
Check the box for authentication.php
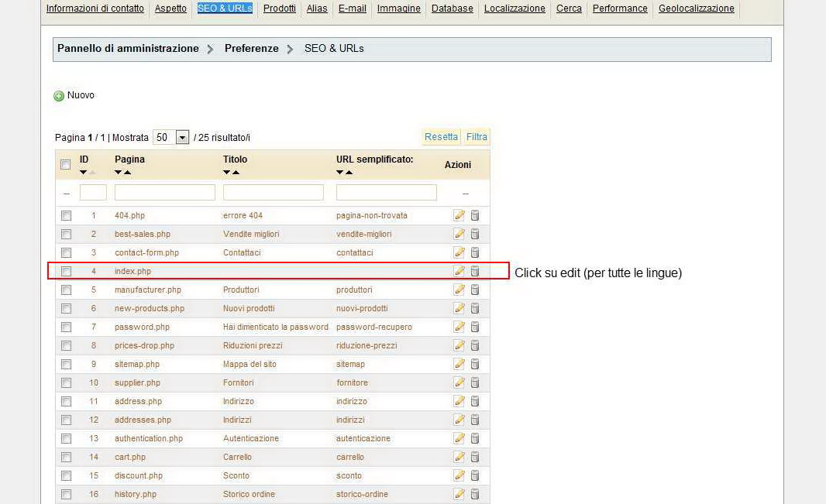[66, 438]
